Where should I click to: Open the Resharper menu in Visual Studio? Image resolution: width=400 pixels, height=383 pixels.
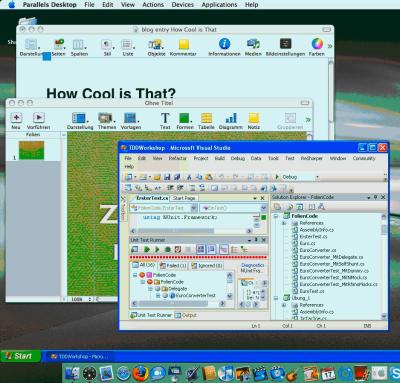pos(311,158)
